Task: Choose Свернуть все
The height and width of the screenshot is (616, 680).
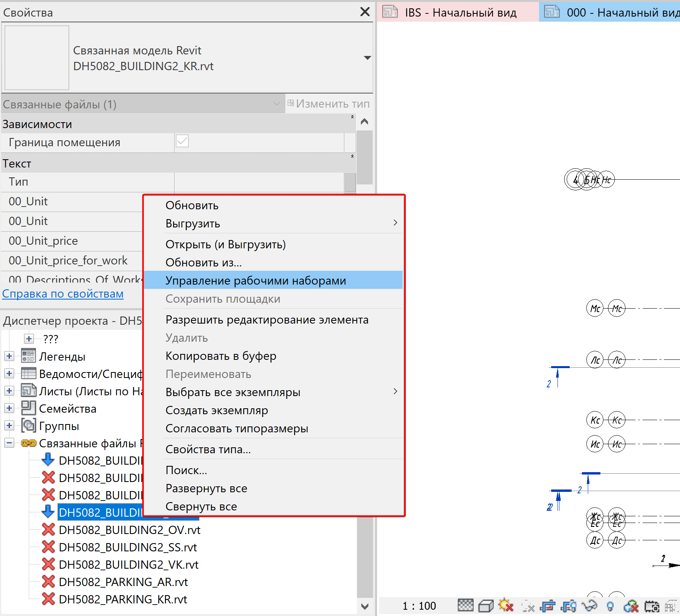Action: pos(273,506)
